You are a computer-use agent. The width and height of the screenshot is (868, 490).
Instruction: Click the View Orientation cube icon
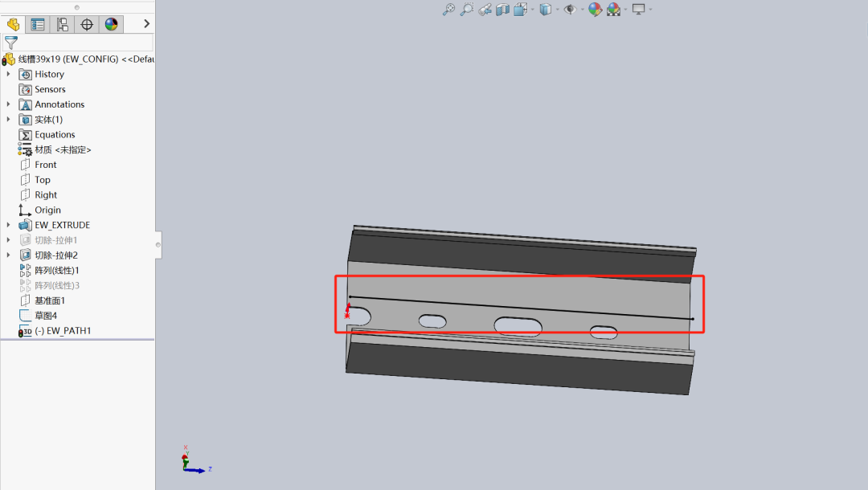521,9
